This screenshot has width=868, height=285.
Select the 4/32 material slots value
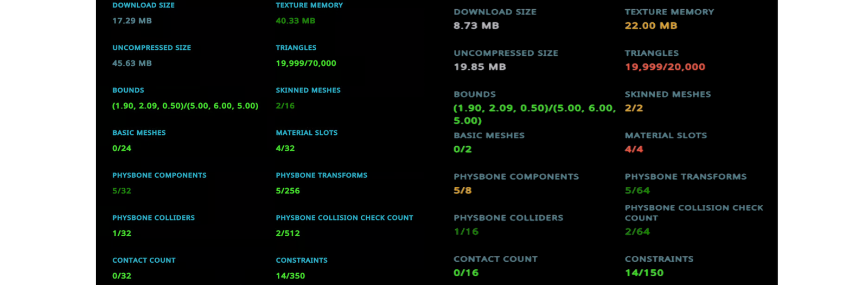285,148
